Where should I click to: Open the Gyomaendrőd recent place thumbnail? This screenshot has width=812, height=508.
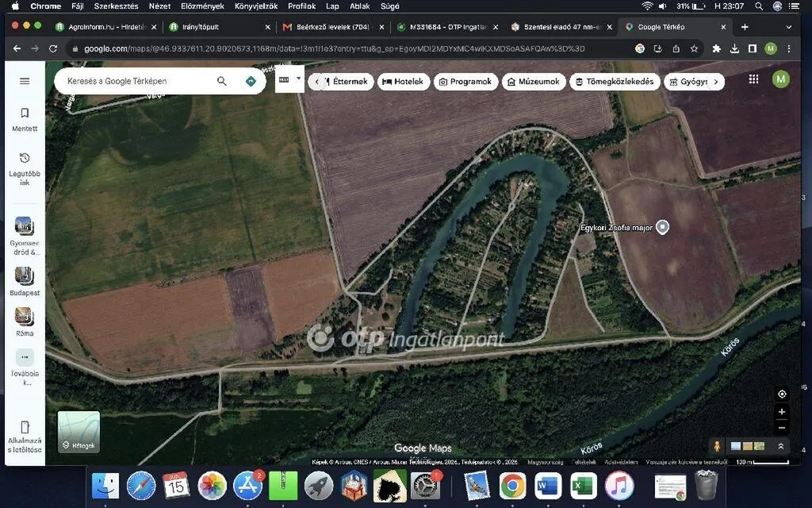25,226
